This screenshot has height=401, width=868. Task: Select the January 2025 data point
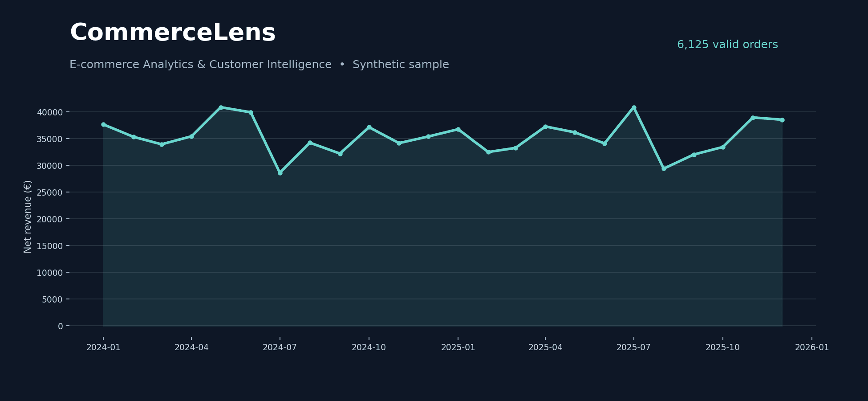click(x=458, y=129)
